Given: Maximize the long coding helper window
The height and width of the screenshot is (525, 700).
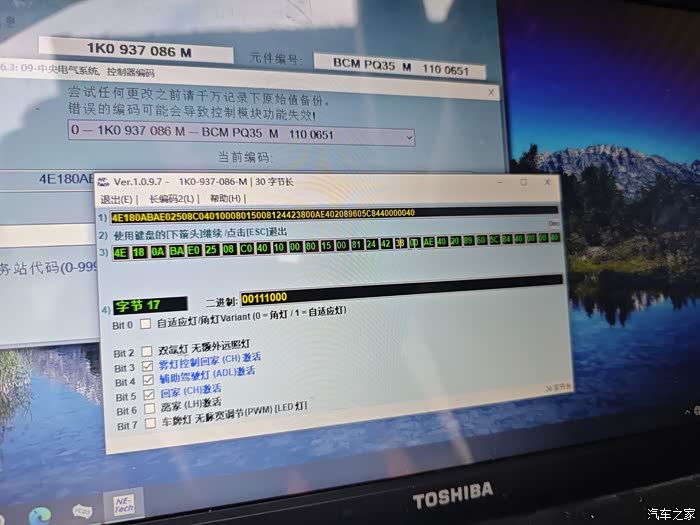Looking at the screenshot, I should 524,182.
